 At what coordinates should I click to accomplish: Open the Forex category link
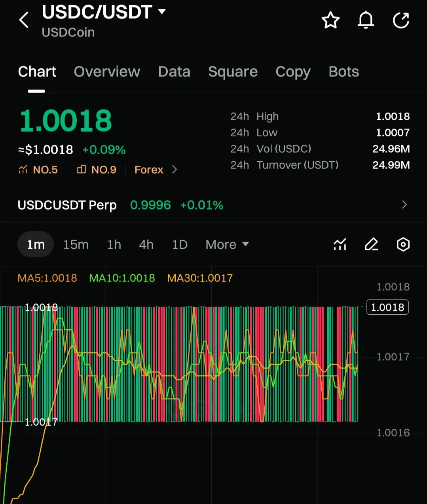point(156,170)
